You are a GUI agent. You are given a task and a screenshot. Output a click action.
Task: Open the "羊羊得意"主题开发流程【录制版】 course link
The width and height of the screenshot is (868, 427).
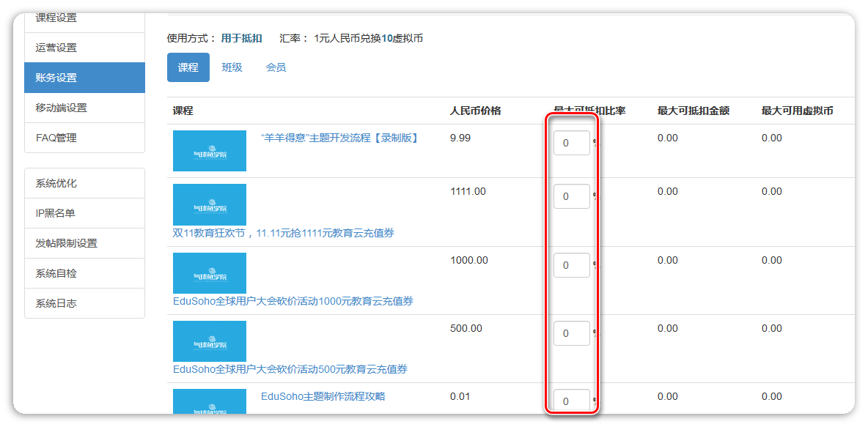click(x=339, y=138)
